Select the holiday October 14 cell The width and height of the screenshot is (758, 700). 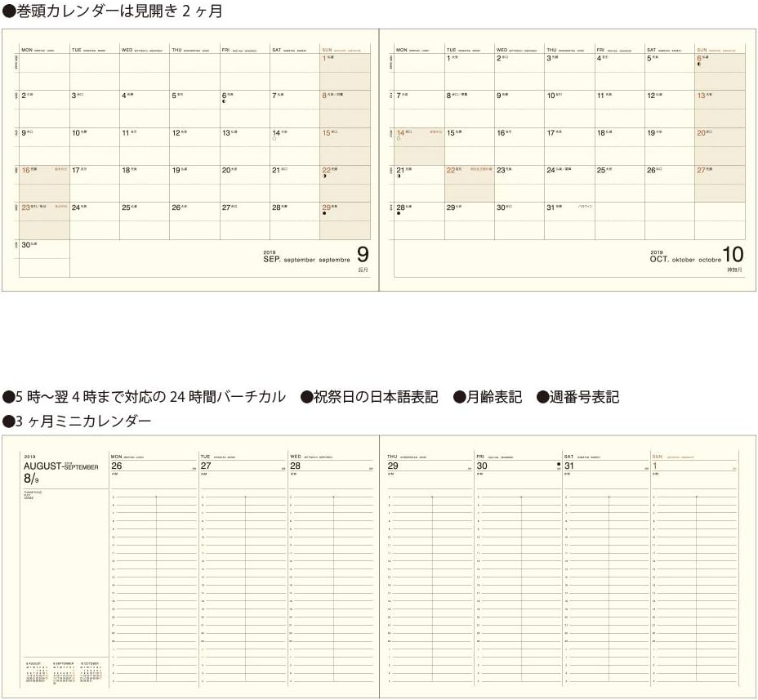tap(420, 146)
